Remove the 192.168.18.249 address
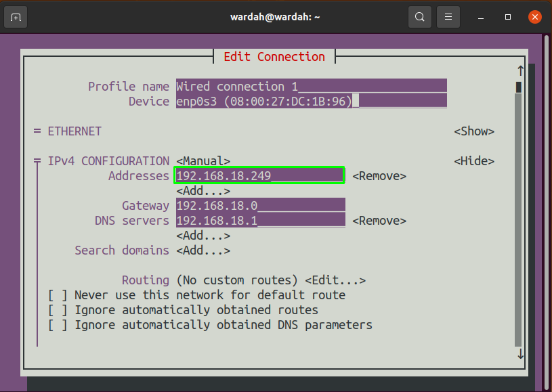 (x=379, y=176)
